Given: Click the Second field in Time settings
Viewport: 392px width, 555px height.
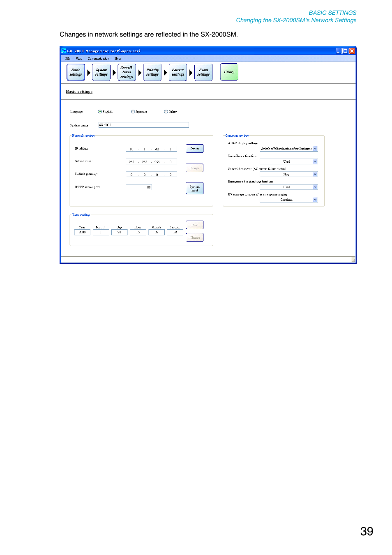Looking at the screenshot, I should [175, 233].
